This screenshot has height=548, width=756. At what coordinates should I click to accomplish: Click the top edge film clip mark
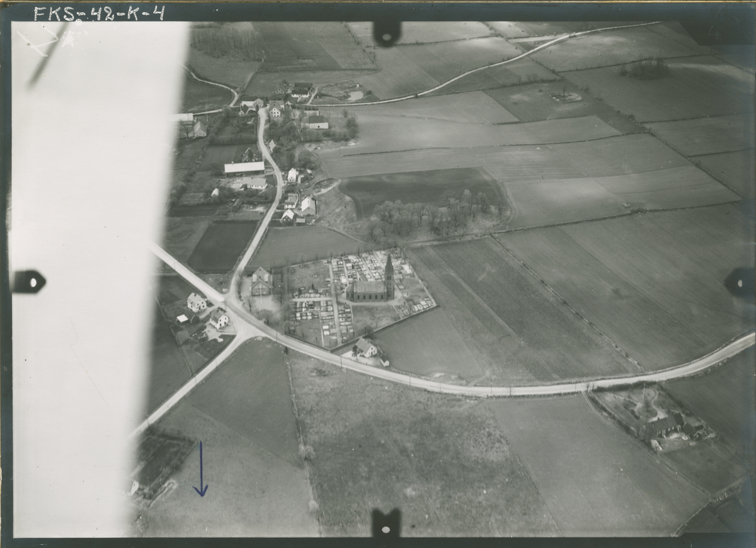(x=386, y=32)
